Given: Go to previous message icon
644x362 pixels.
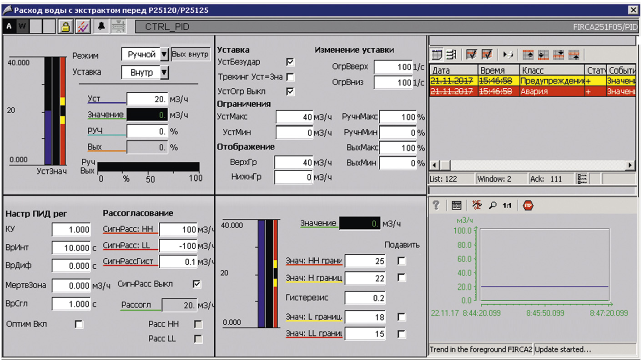Looking at the screenshot, I should pyautogui.click(x=574, y=55).
